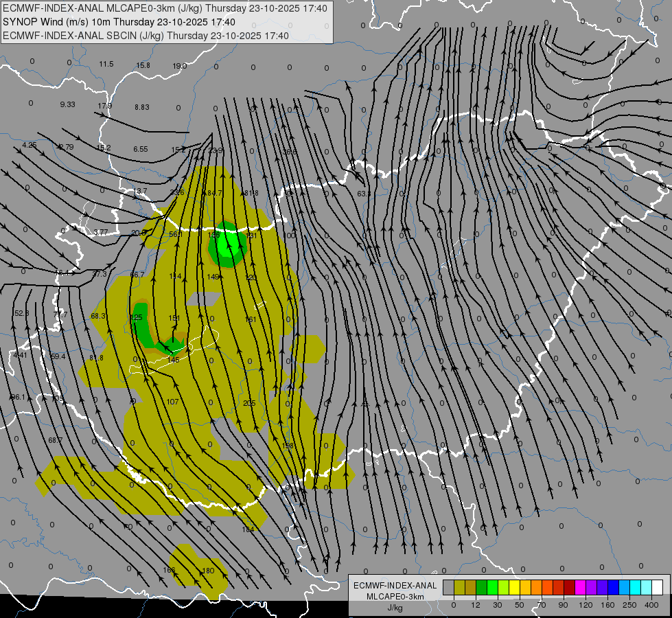This screenshot has width=672, height=618.
Task: Click the legend tick label 90
Action: pyautogui.click(x=563, y=605)
